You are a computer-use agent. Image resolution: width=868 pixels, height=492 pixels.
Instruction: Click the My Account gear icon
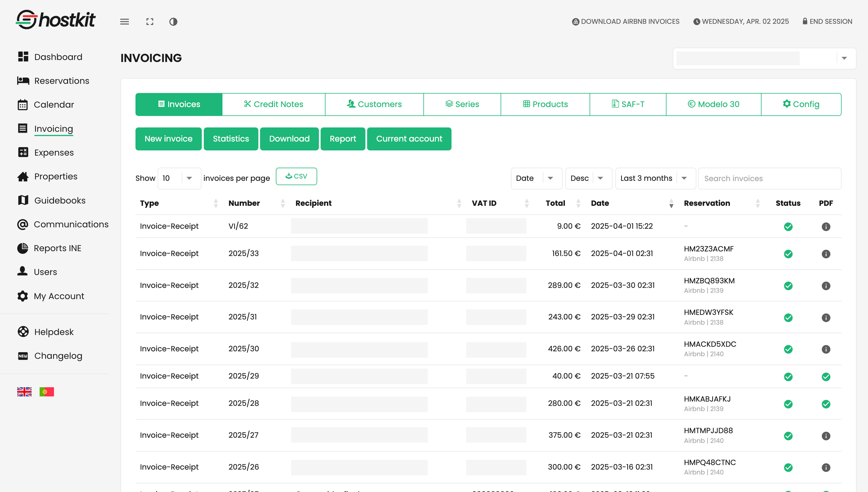[x=23, y=296]
